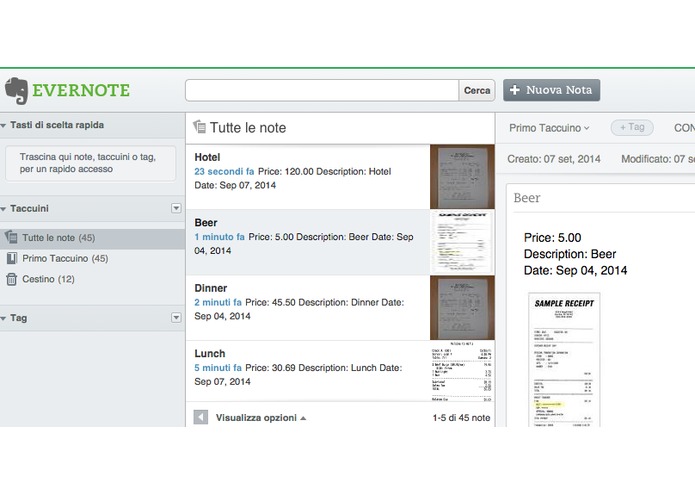Click the '1 minuto fa' timestamp
695x494 pixels.
pos(219,237)
